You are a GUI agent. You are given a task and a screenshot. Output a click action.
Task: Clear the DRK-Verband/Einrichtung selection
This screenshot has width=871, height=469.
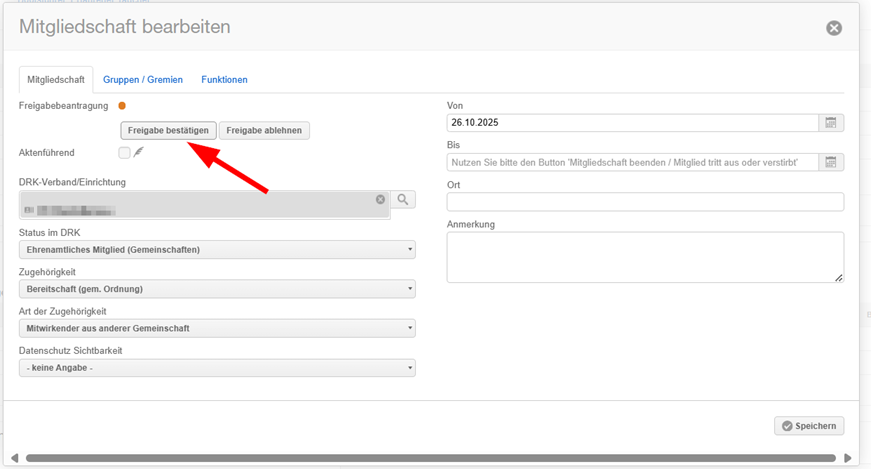[x=380, y=200]
